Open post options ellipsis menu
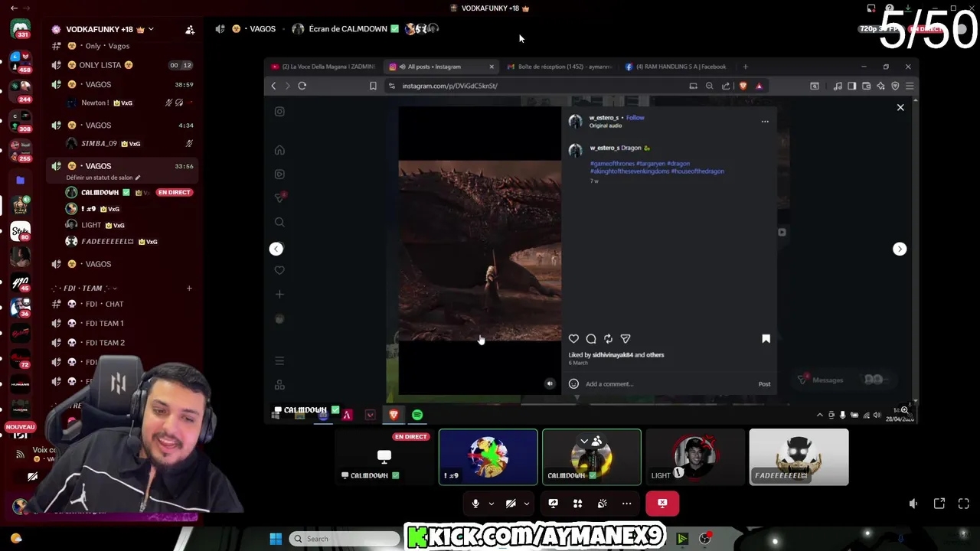The image size is (980, 551). pos(765,121)
